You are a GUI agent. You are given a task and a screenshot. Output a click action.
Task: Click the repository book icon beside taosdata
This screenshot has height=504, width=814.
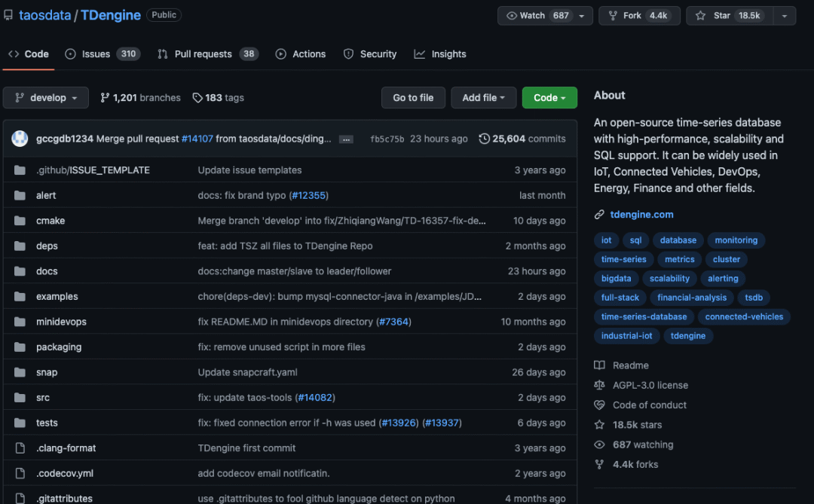click(x=8, y=15)
